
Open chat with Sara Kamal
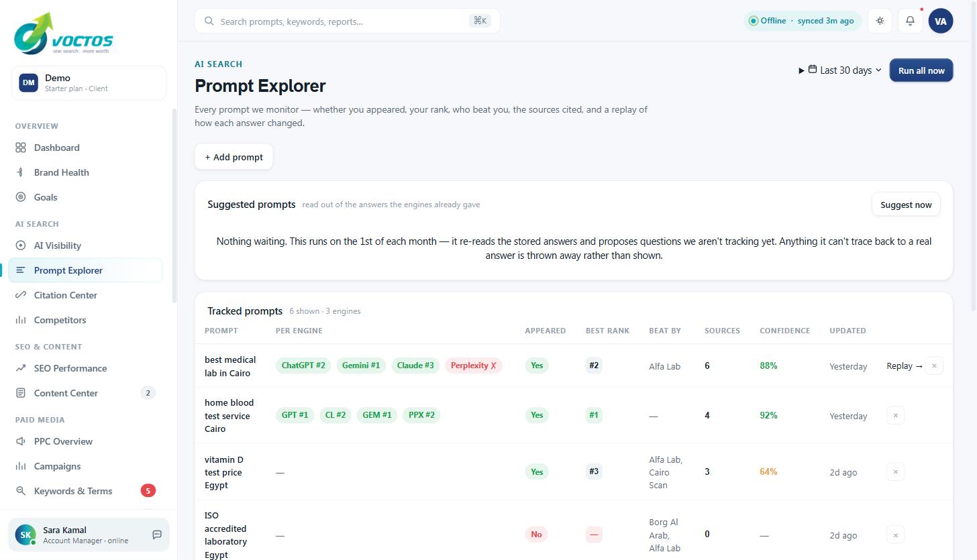tap(157, 535)
